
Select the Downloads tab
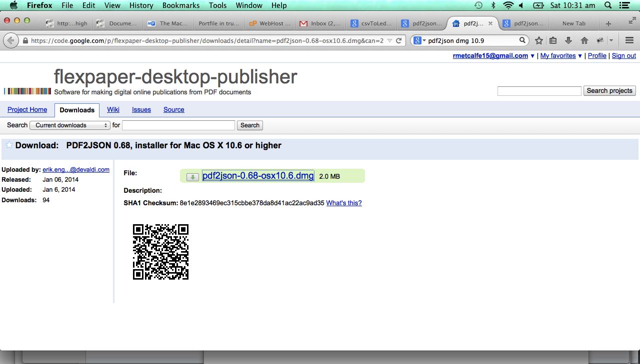[x=77, y=110]
